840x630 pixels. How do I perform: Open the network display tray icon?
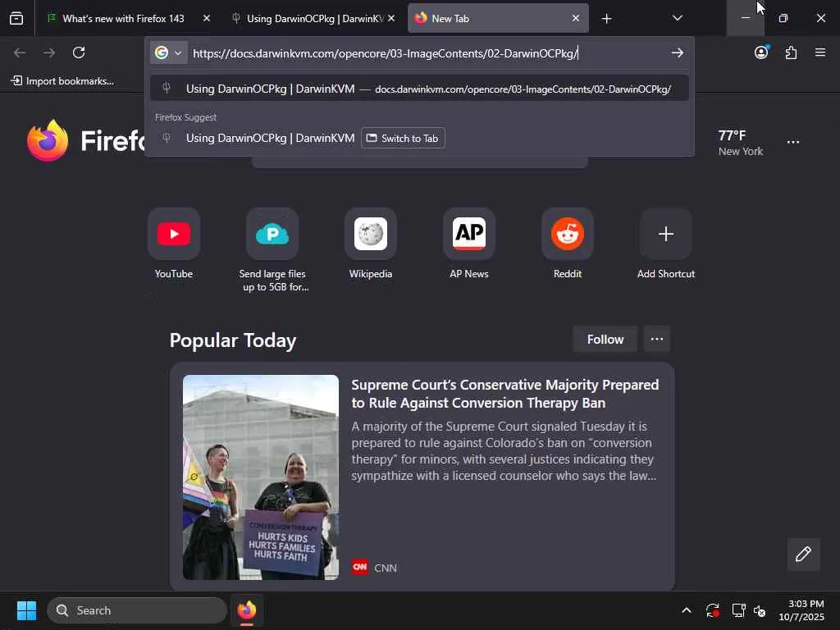[739, 610]
